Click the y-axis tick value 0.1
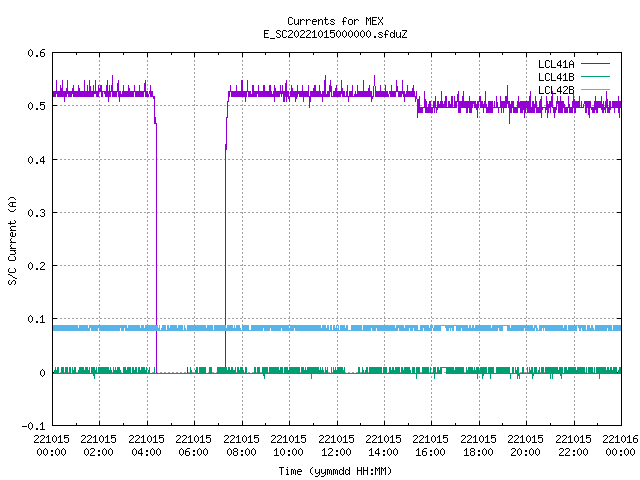640x480 pixels. (36, 319)
